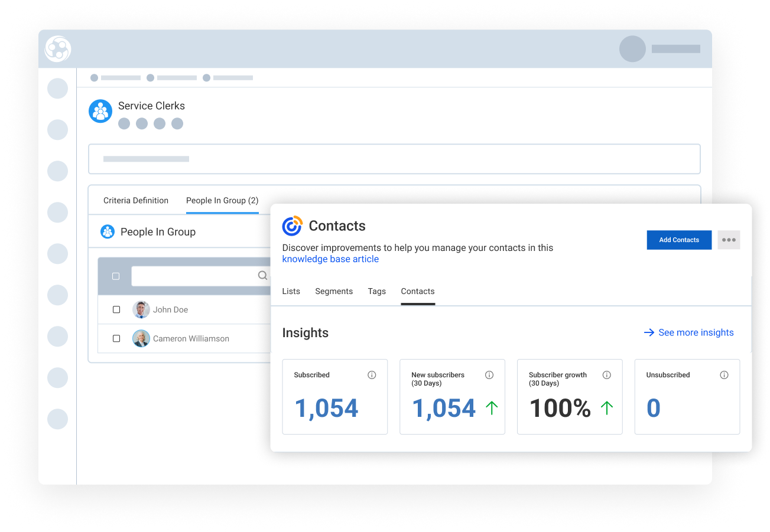This screenshot has height=532, width=770.
Task: Click the Unsubscribed count 0
Action: click(653, 408)
